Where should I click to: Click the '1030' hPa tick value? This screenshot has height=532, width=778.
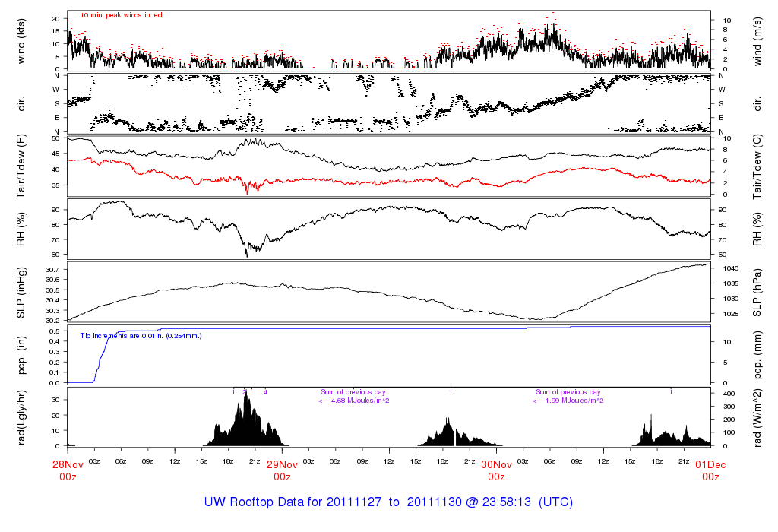click(731, 299)
